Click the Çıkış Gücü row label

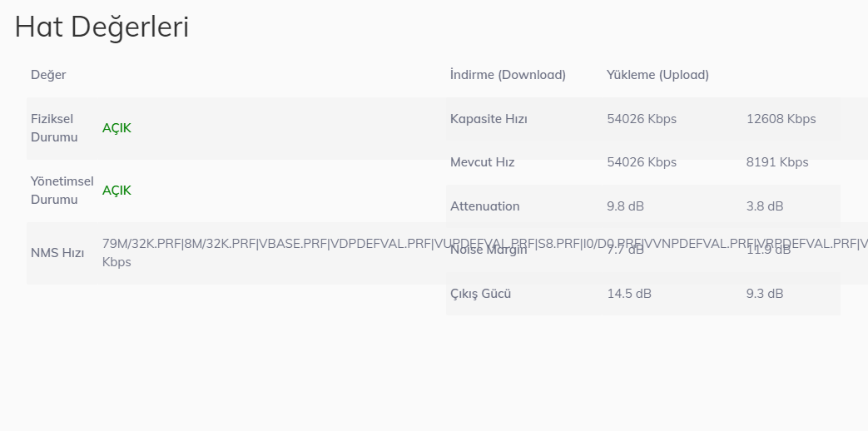click(480, 294)
